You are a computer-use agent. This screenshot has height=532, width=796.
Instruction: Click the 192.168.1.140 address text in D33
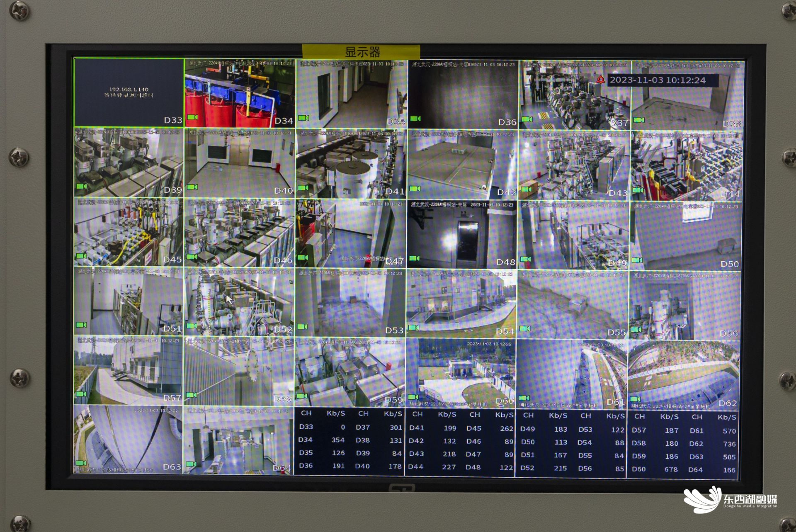pos(129,89)
